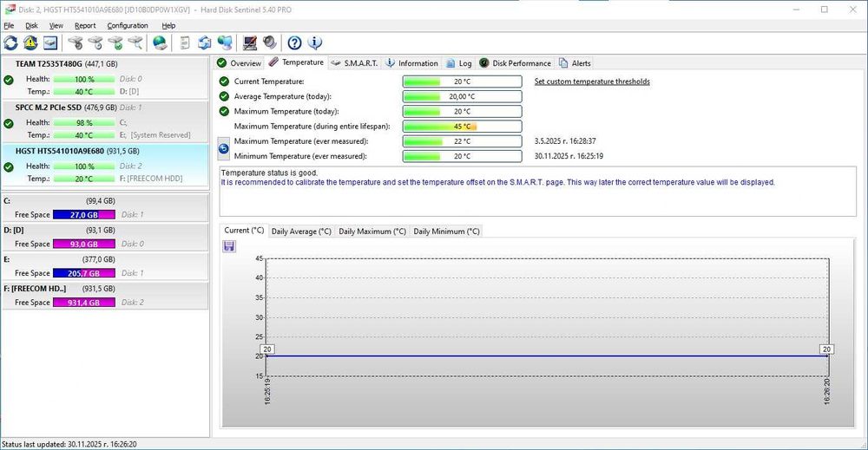Click the SPCC disk Health 98 % bar
This screenshot has height=450, width=868.
84,123
